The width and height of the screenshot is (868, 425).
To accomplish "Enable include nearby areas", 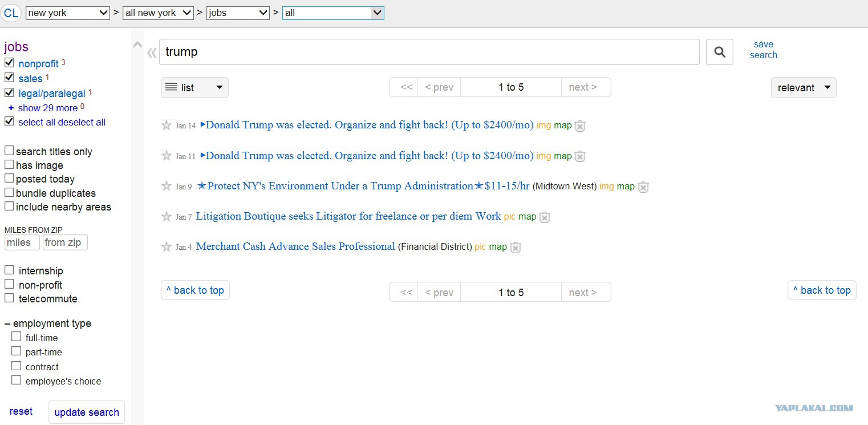I will click(x=9, y=206).
